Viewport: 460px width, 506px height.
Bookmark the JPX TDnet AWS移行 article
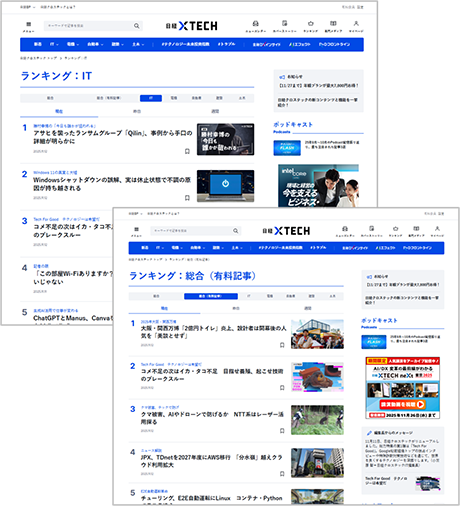[282, 474]
